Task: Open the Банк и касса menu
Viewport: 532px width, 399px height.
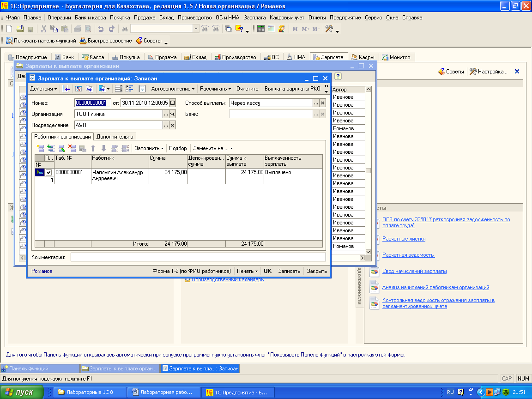Action: [x=90, y=18]
